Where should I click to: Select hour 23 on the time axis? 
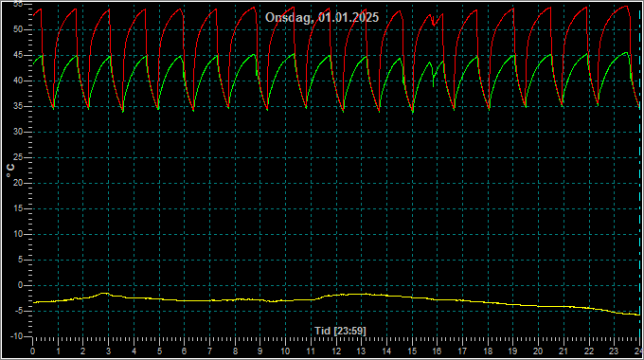[x=614, y=351]
